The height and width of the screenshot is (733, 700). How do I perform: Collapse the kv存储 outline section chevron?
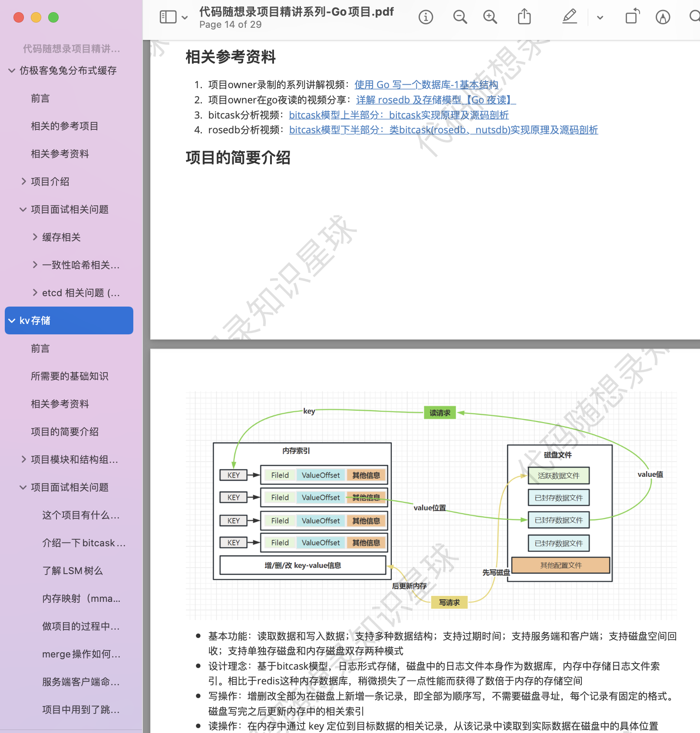click(x=12, y=320)
